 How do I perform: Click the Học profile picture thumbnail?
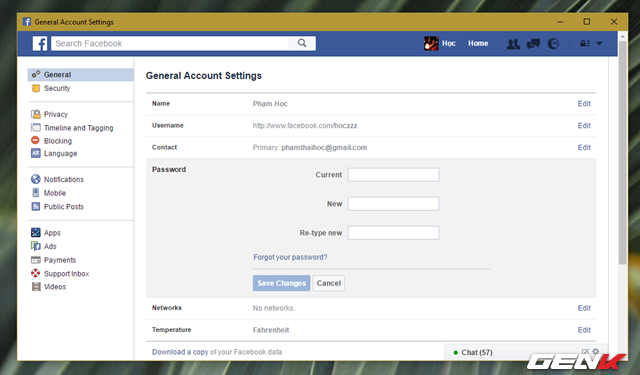(x=431, y=43)
